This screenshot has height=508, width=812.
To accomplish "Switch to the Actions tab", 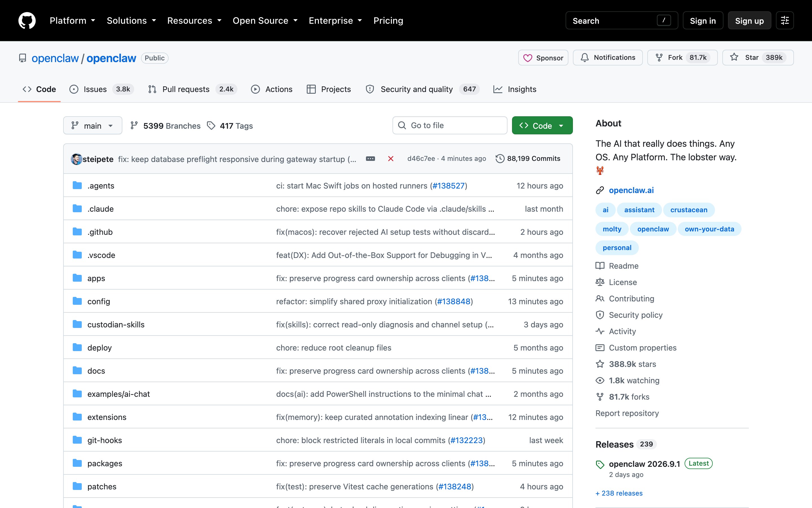I will (272, 89).
